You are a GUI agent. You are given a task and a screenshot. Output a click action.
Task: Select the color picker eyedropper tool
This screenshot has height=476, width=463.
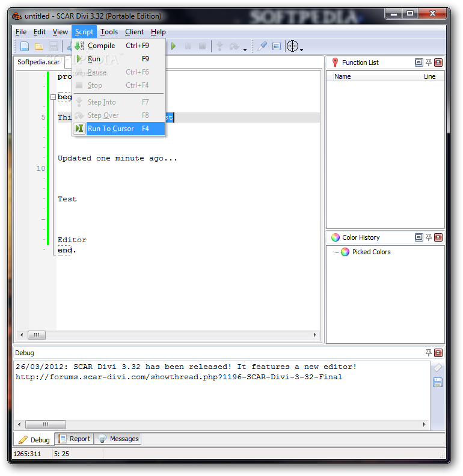(x=262, y=46)
